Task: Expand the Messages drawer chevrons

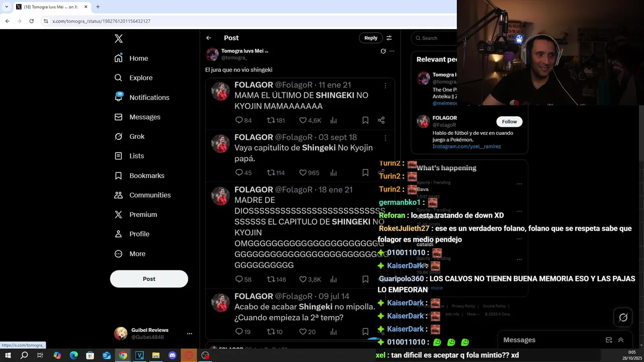Action: click(621, 340)
